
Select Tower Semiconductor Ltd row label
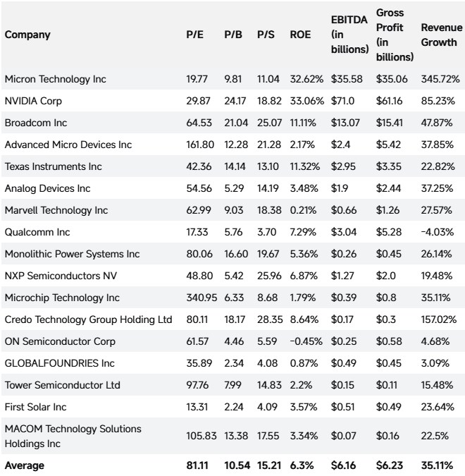click(62, 385)
